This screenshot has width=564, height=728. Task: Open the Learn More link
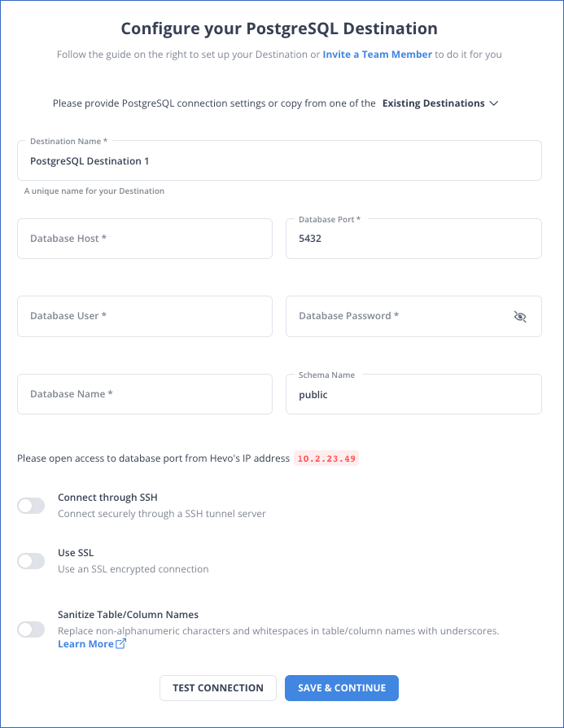(86, 644)
